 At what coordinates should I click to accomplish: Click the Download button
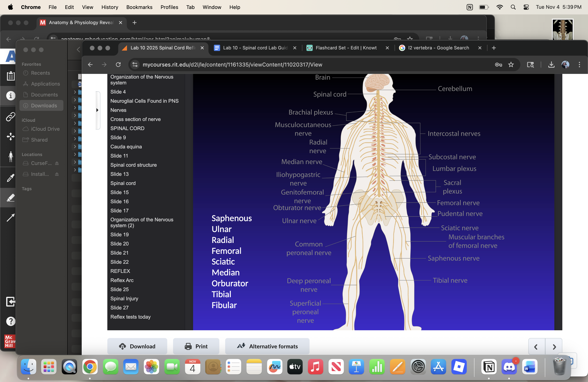click(137, 346)
